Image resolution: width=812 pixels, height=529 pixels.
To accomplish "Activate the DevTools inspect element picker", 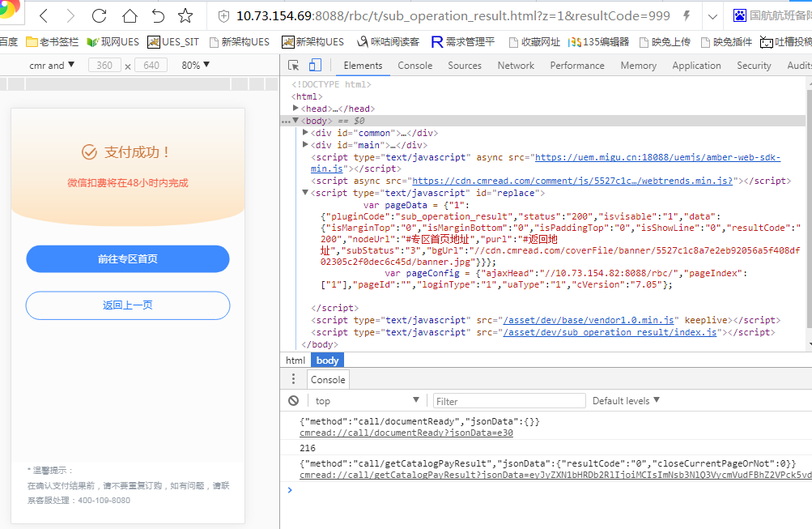I will pyautogui.click(x=294, y=66).
